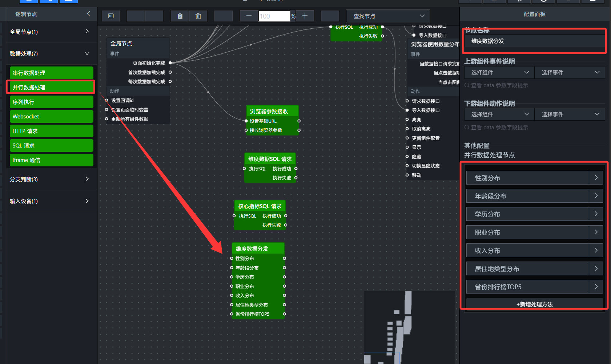This screenshot has height=364, width=611.
Task: Click the plus zoom in button
Action: click(x=305, y=16)
